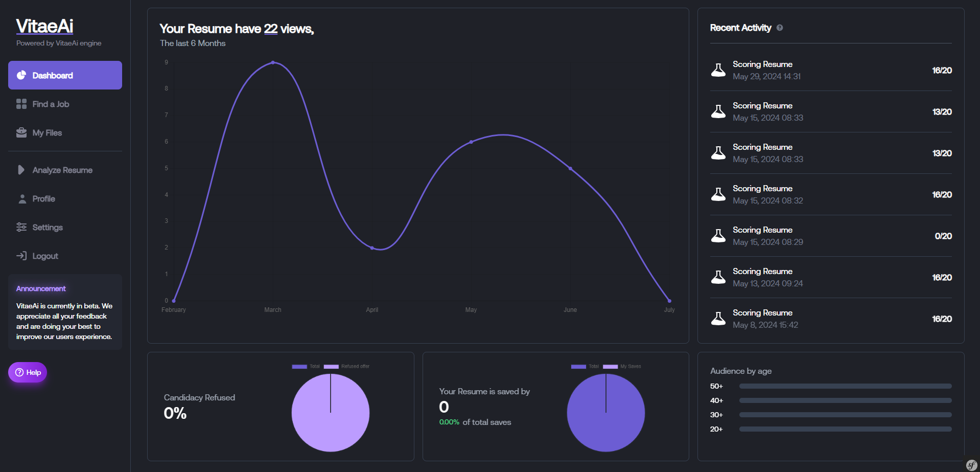The image size is (980, 472).
Task: Open Settings from sidebar
Action: [65, 227]
